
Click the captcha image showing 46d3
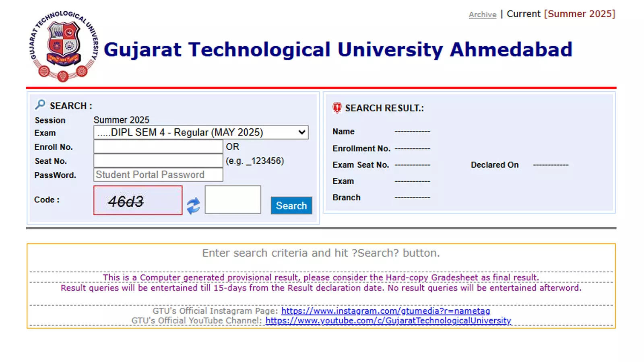pos(138,200)
